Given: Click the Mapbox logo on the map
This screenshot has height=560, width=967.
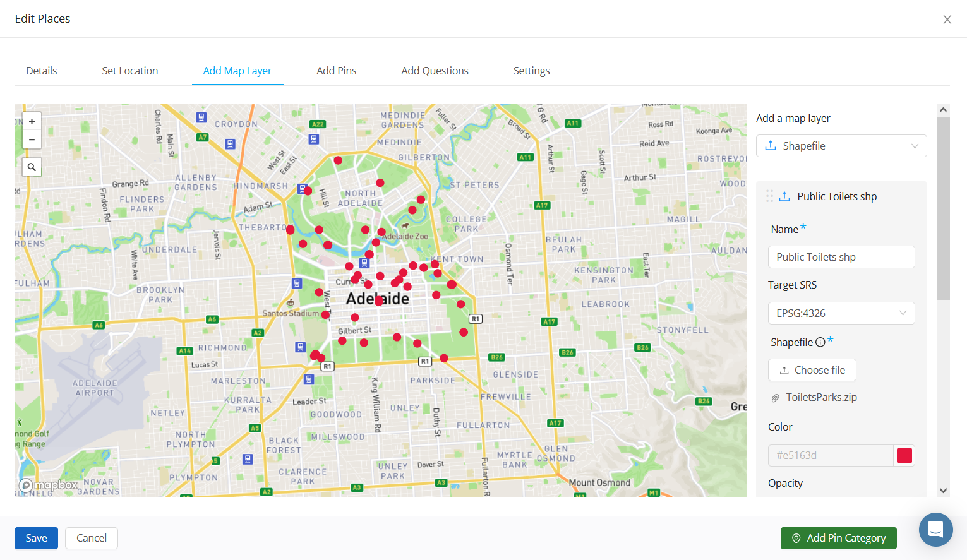Looking at the screenshot, I should (x=48, y=486).
